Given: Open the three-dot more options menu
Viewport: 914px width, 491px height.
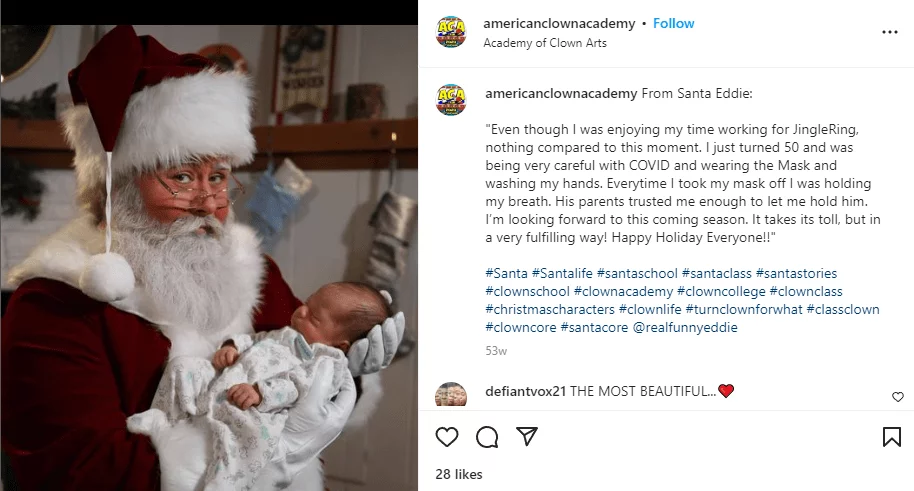Looking at the screenshot, I should click(889, 32).
